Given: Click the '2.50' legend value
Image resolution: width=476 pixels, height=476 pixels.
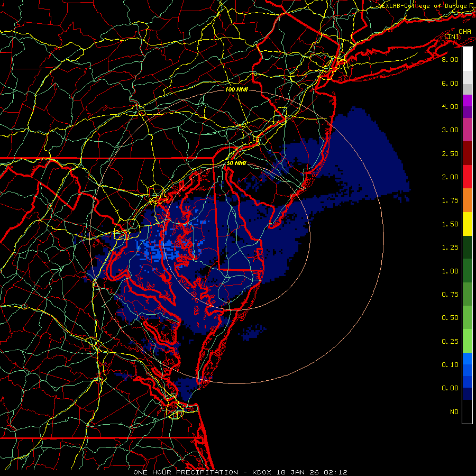Looking at the screenshot, I should [450, 153].
